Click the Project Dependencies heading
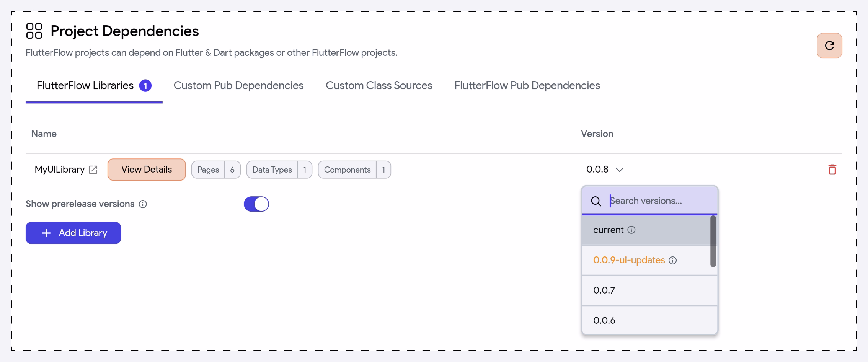868x362 pixels. (x=125, y=31)
